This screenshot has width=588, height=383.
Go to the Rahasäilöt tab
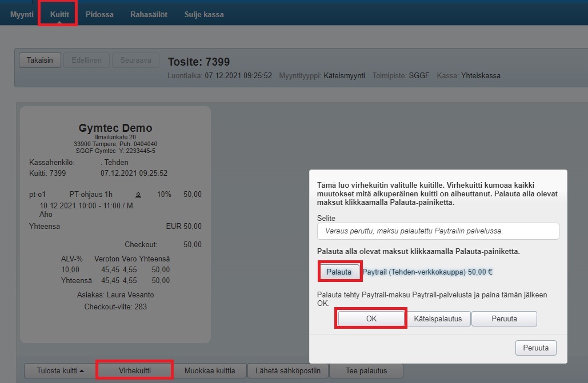click(x=149, y=14)
